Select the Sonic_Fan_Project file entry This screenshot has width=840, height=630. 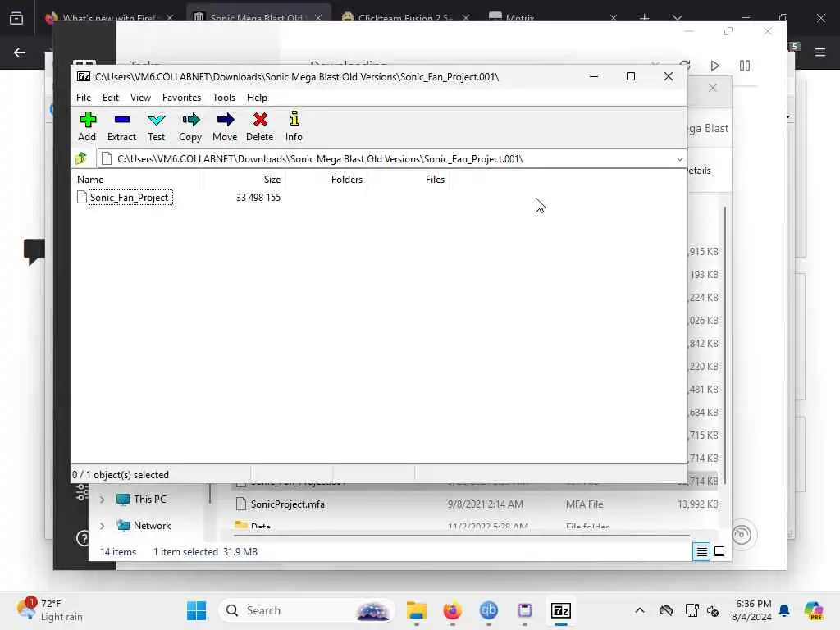[130, 198]
